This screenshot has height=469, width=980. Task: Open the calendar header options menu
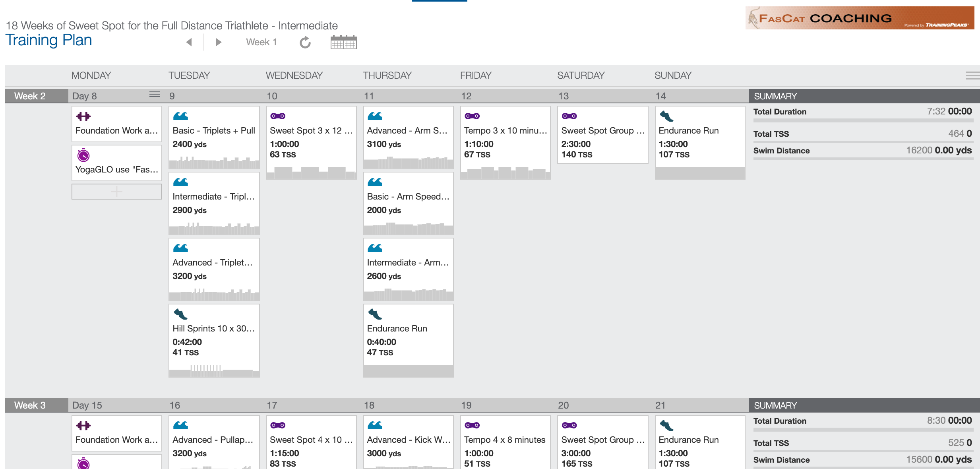972,76
